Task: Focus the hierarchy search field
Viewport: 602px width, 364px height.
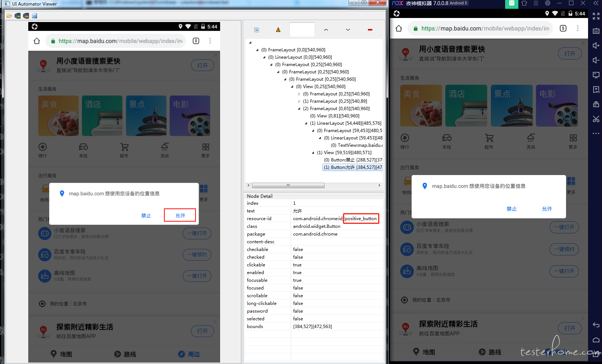Action: (x=302, y=30)
